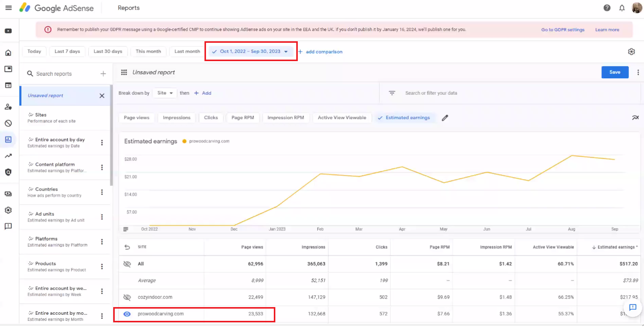Add another breakdown dimension

203,93
